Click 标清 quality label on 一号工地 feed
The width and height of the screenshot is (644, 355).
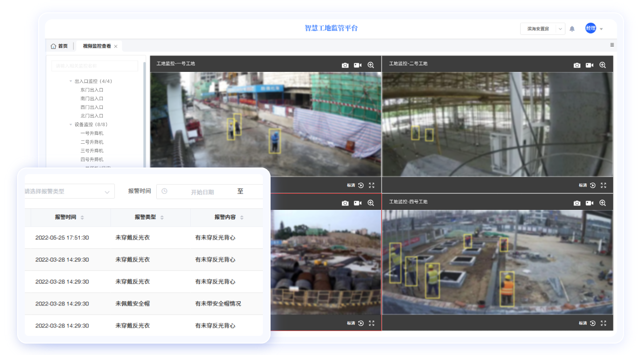(x=351, y=185)
